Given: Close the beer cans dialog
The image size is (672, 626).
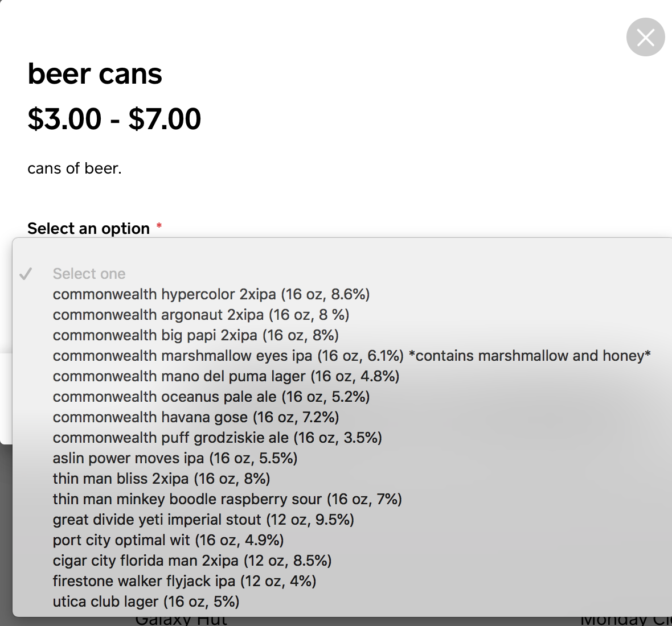Looking at the screenshot, I should tap(645, 38).
